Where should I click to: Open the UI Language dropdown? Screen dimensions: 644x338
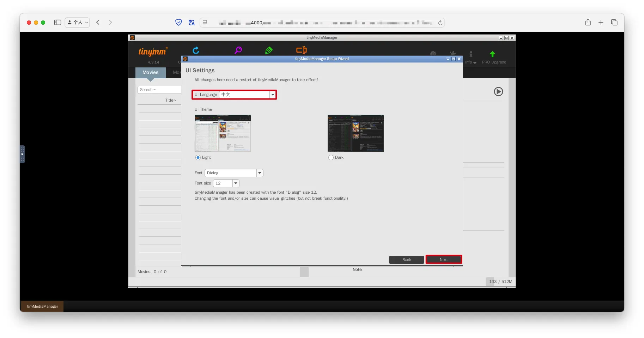point(273,95)
